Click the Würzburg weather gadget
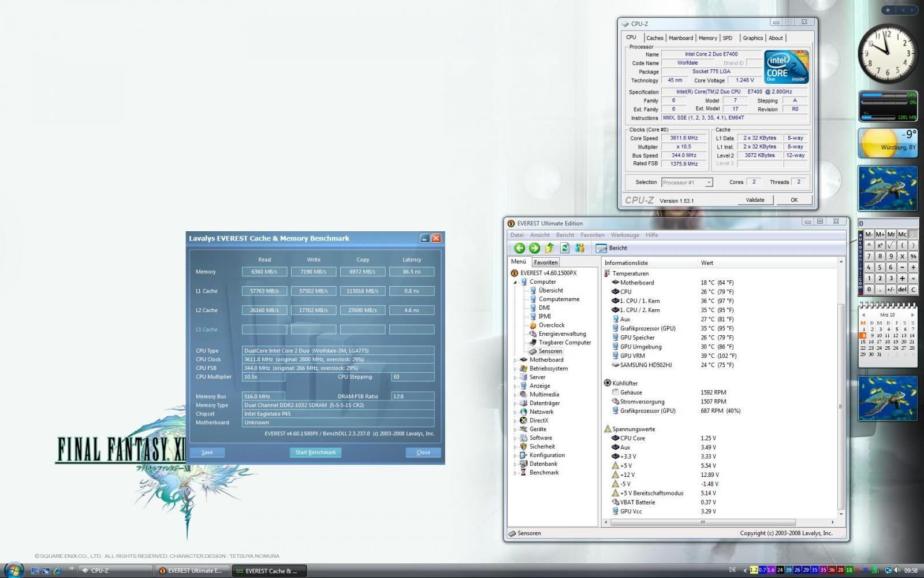924x578 pixels. pyautogui.click(x=888, y=143)
